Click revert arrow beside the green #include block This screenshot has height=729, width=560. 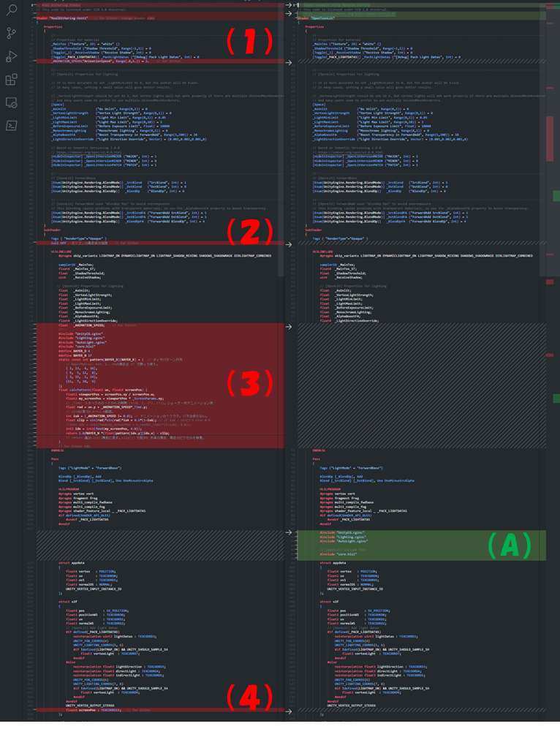pyautogui.click(x=289, y=533)
